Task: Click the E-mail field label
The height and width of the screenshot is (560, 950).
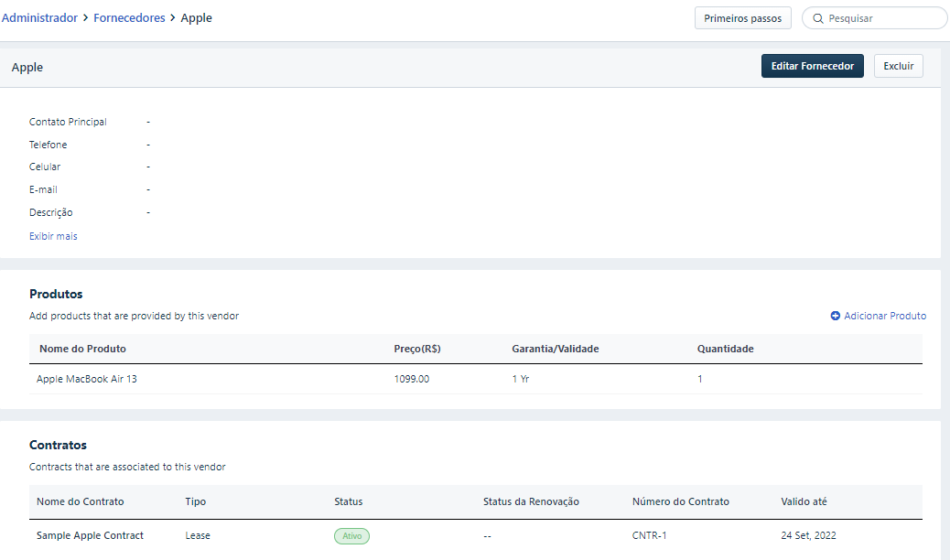Action: (x=43, y=189)
